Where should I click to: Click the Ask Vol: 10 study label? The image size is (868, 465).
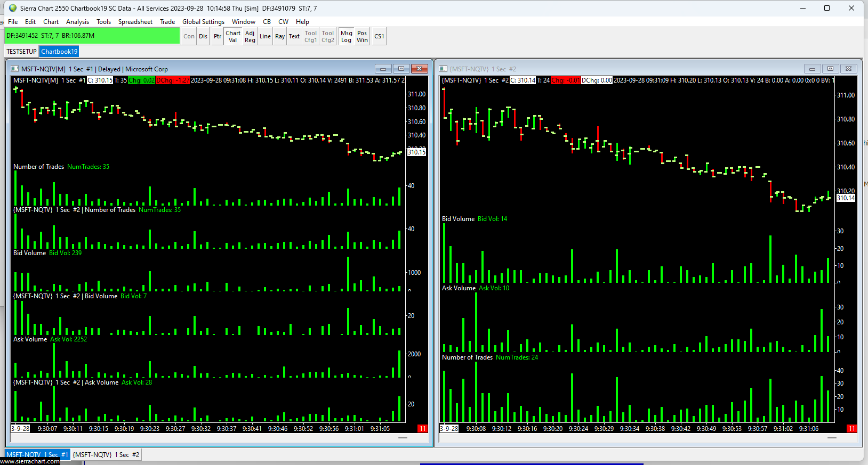tap(494, 288)
